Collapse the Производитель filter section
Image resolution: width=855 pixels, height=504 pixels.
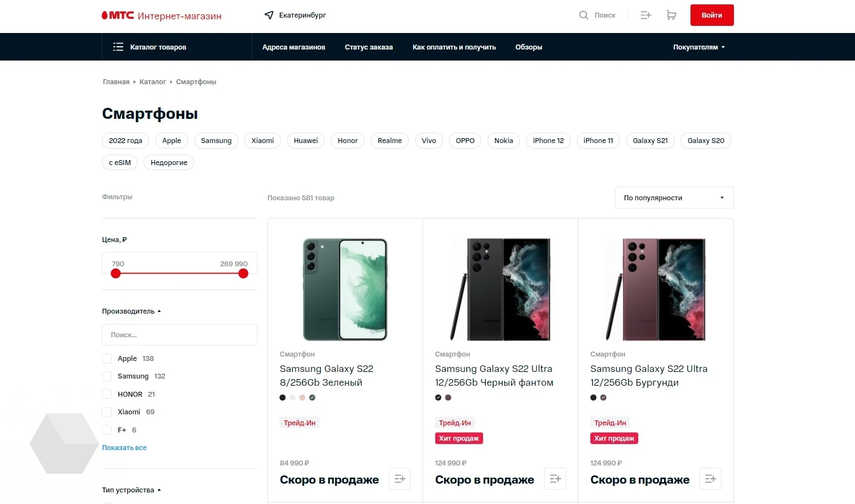(131, 311)
